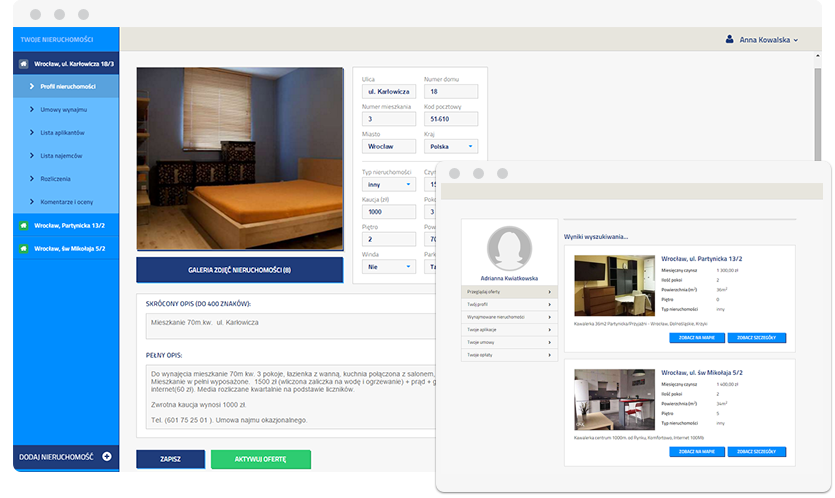Select Wrocław, ul. Karłowicza 18/3 property
Viewport: 835px width, 498px height.
tap(66, 64)
